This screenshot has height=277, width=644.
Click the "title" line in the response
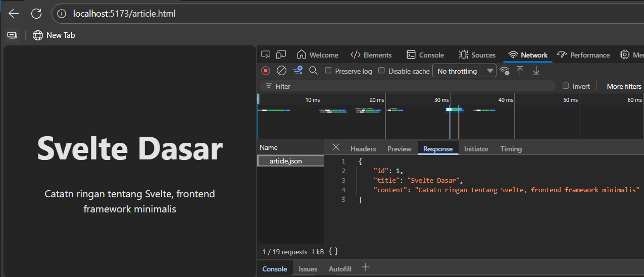pyautogui.click(x=418, y=180)
